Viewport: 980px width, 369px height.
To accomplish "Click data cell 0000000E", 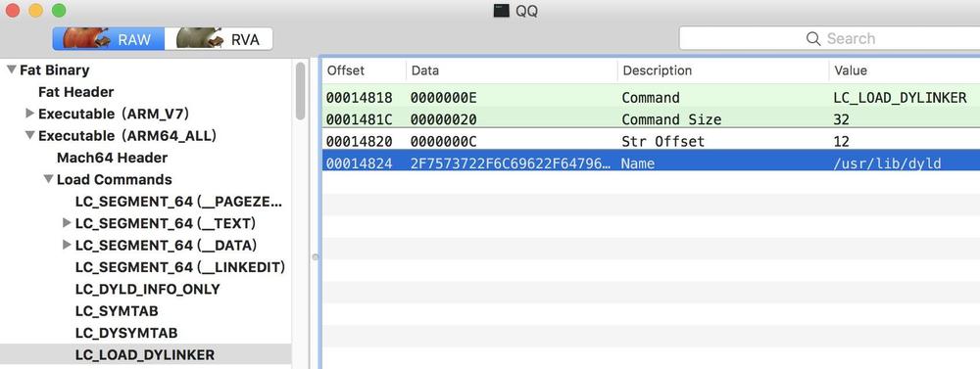I will click(x=444, y=98).
